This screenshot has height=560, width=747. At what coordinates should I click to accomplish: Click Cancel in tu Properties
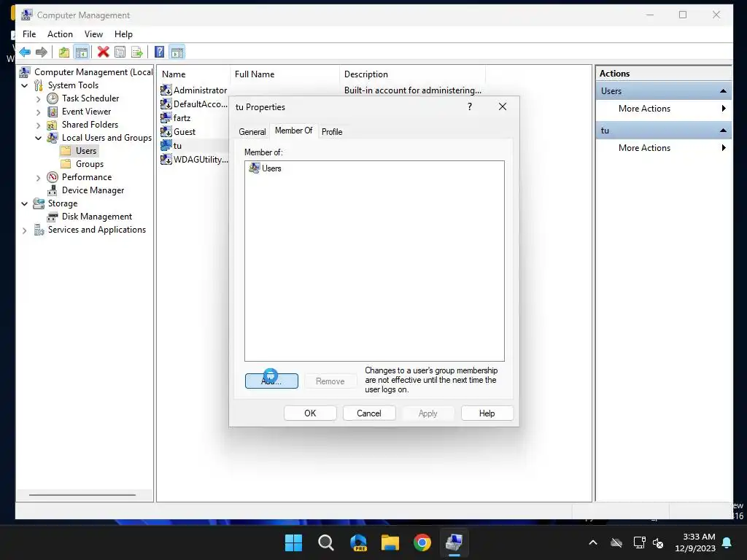point(368,413)
